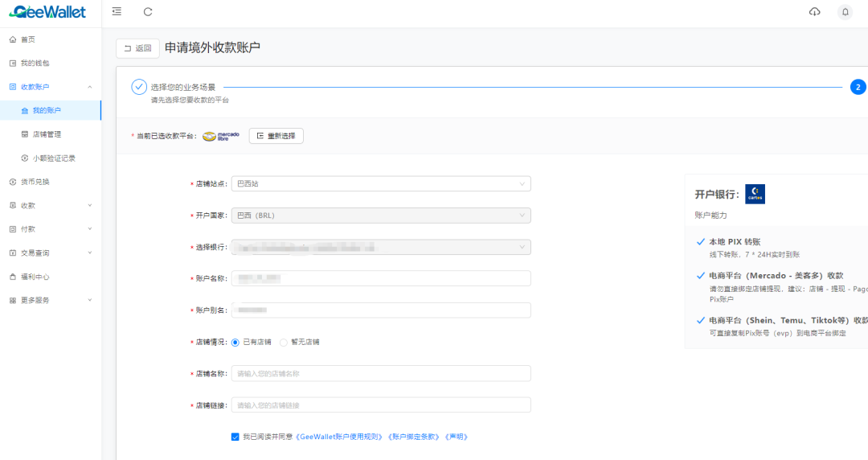The width and height of the screenshot is (868, 460).
Task: Expand the 付款 menu chevron
Action: click(90, 229)
